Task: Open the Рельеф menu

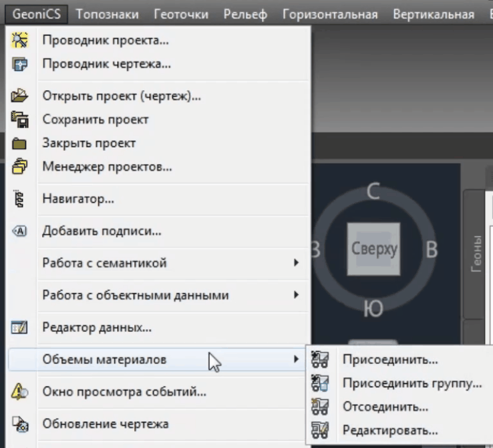Action: pos(245,15)
